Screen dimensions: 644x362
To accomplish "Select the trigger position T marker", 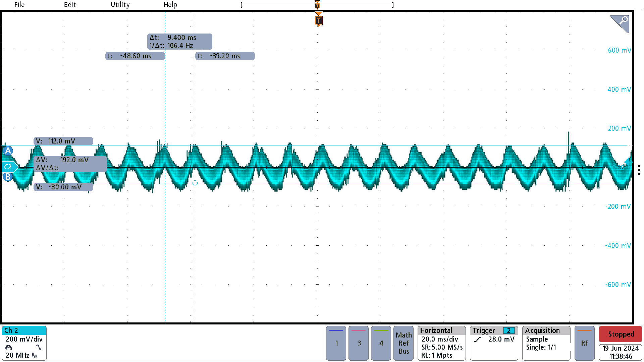I will tap(319, 21).
